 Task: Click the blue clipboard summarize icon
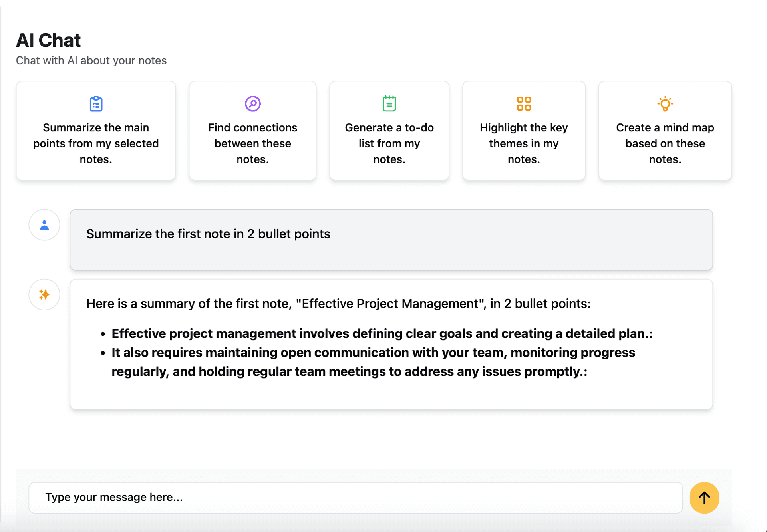(x=96, y=104)
